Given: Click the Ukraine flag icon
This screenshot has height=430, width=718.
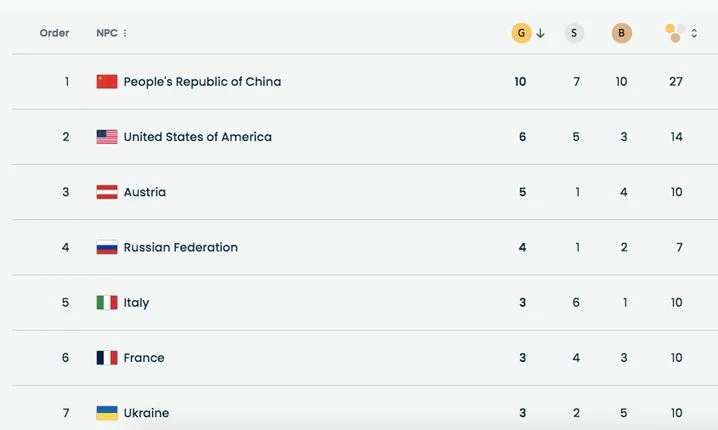Looking at the screenshot, I should point(107,413).
